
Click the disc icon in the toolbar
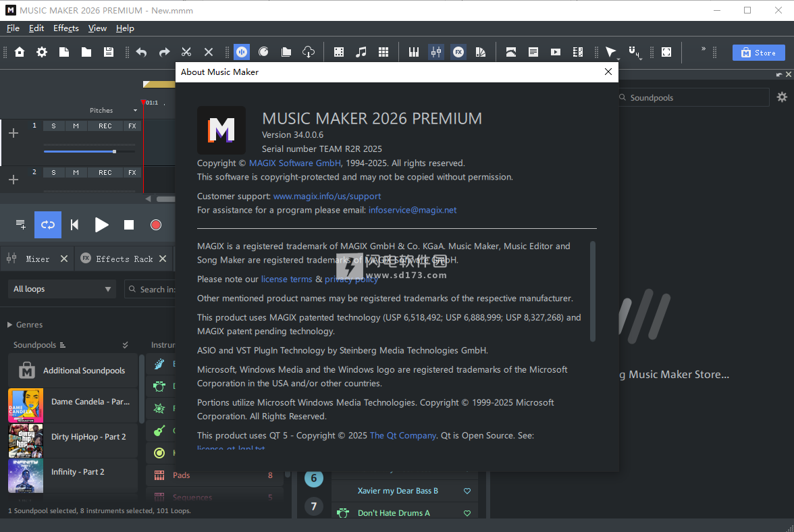263,52
